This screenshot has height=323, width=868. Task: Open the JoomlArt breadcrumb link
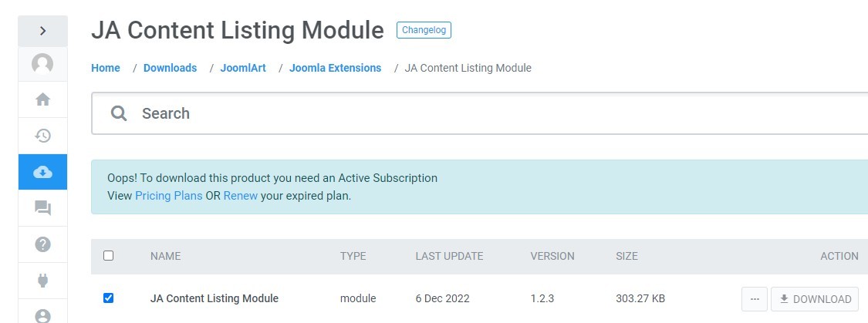tap(245, 68)
